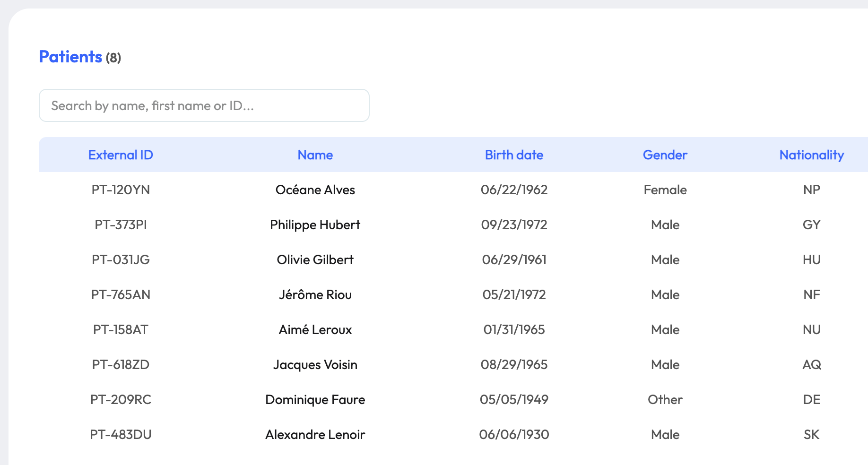868x465 pixels.
Task: Select Olivie Gilbert's name
Action: coord(315,260)
